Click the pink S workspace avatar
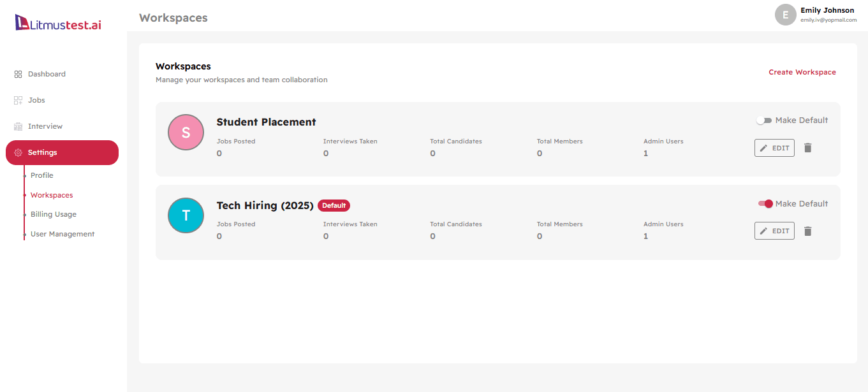 [186, 132]
